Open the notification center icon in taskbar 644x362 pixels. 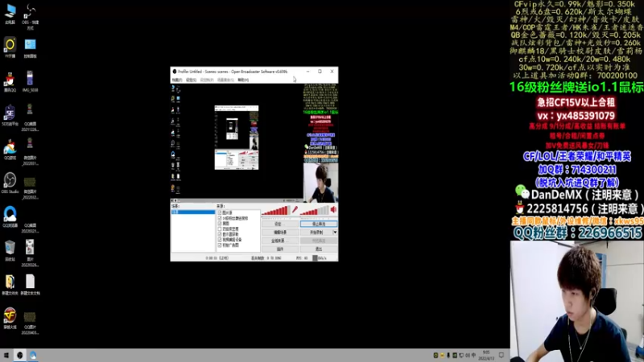pyautogui.click(x=502, y=356)
